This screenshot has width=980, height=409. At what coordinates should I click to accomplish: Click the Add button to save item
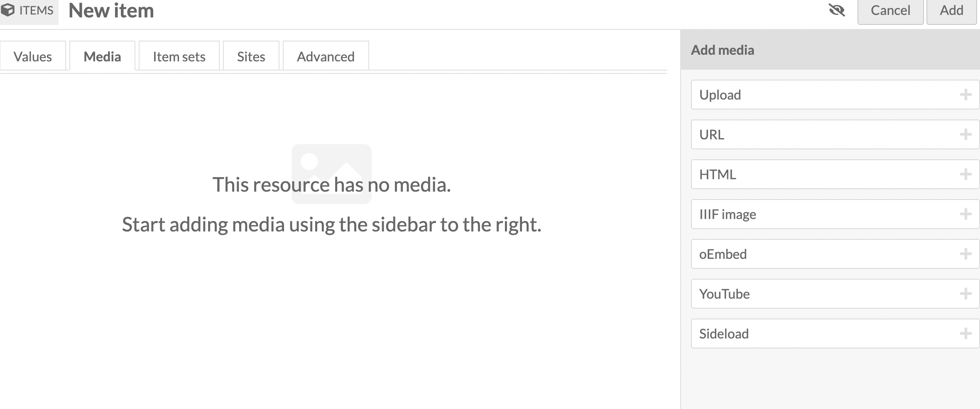951,11
